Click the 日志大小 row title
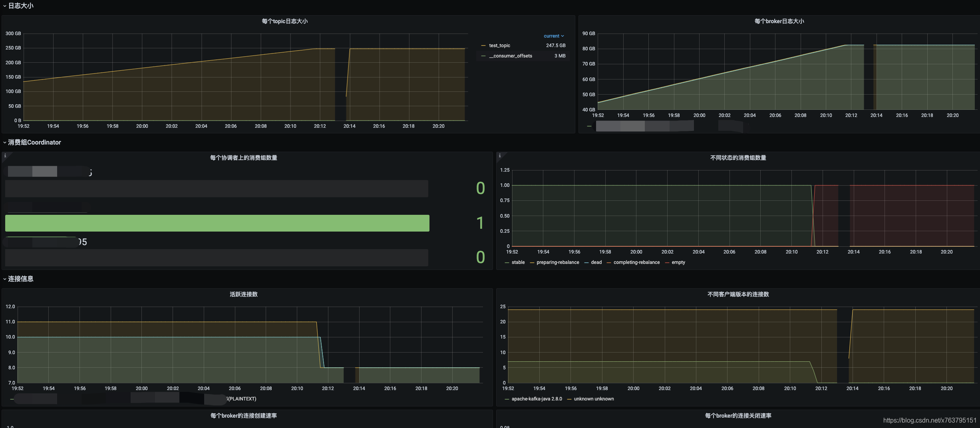 point(21,6)
